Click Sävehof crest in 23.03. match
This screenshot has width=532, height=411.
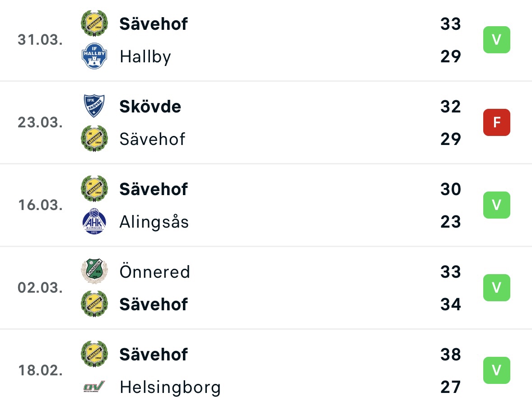(94, 139)
